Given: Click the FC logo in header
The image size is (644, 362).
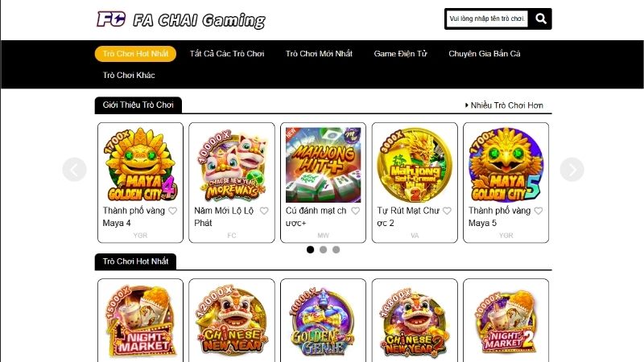Looking at the screenshot, I should pyautogui.click(x=111, y=19).
